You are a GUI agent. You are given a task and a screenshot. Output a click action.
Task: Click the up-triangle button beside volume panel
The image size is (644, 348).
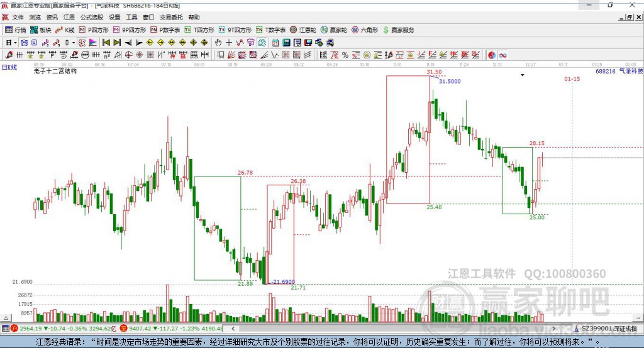tap(6, 318)
